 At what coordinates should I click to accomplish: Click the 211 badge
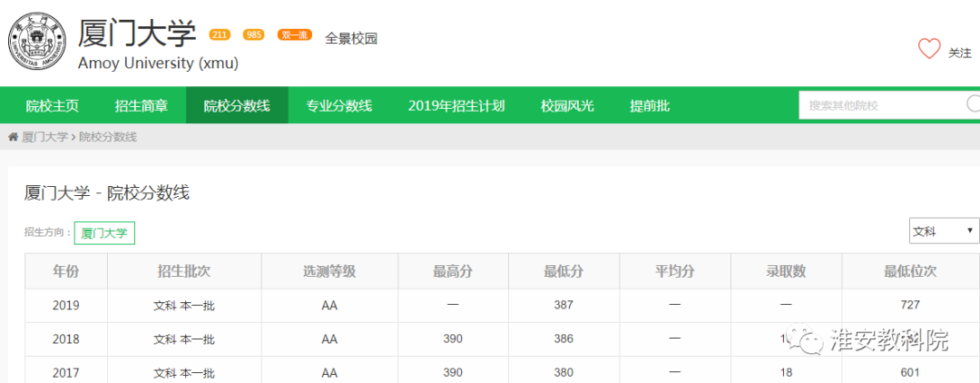[x=220, y=35]
